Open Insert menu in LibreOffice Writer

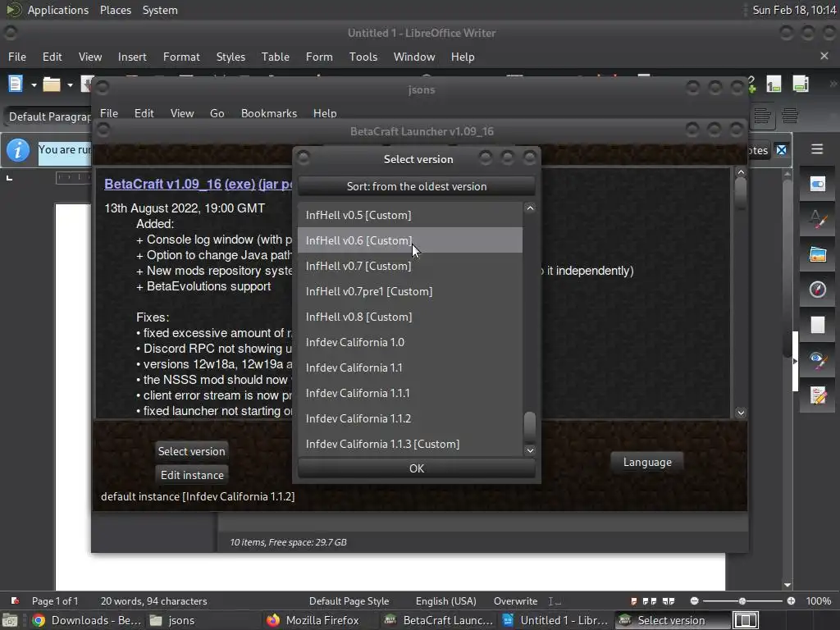click(x=132, y=57)
